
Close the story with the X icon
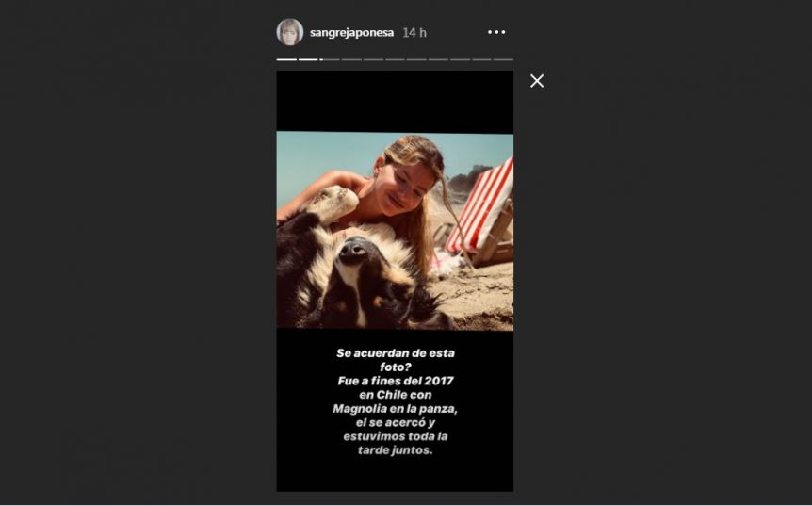(x=537, y=81)
